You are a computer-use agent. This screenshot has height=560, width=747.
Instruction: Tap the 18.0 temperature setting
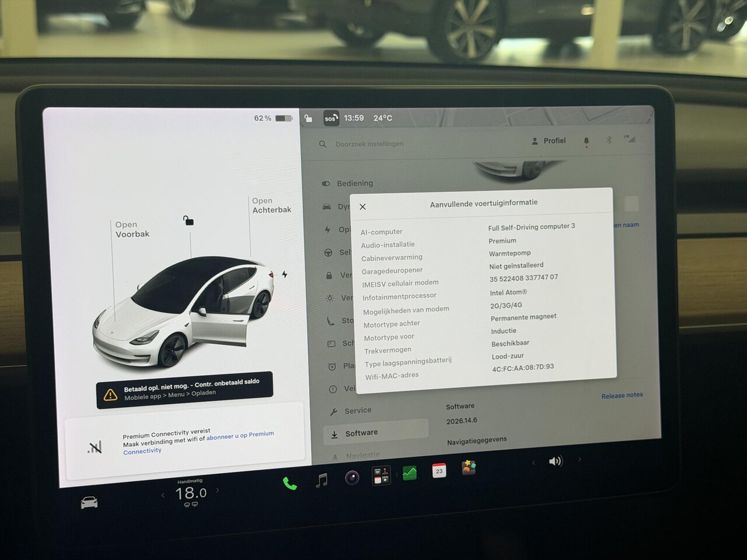pyautogui.click(x=191, y=494)
